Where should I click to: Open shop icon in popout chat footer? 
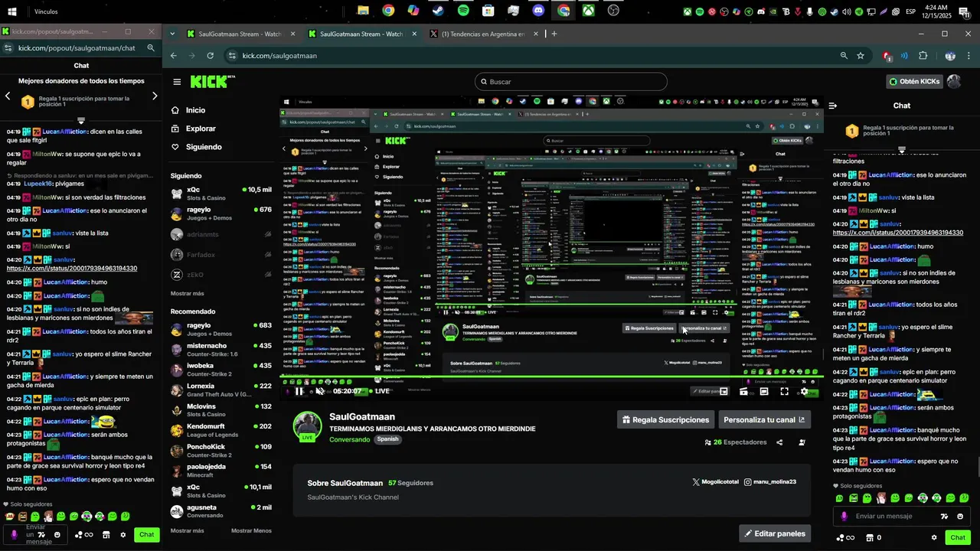pyautogui.click(x=106, y=535)
